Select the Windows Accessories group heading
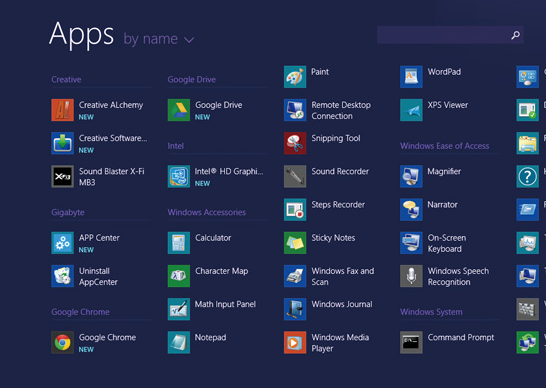This screenshot has height=388, width=546. click(206, 212)
